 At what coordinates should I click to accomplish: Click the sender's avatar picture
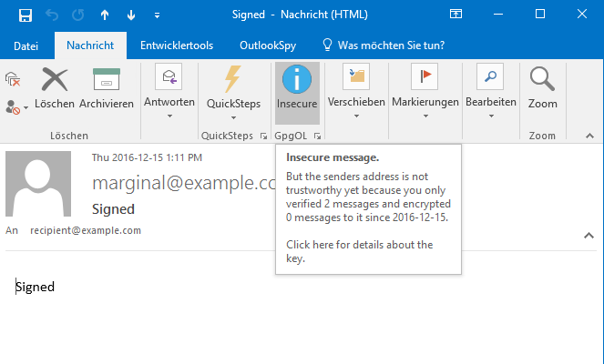pyautogui.click(x=38, y=183)
